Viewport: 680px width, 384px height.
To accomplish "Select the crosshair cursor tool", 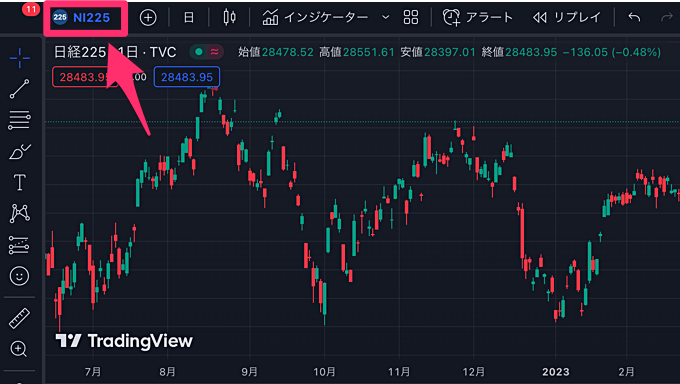I will point(20,58).
